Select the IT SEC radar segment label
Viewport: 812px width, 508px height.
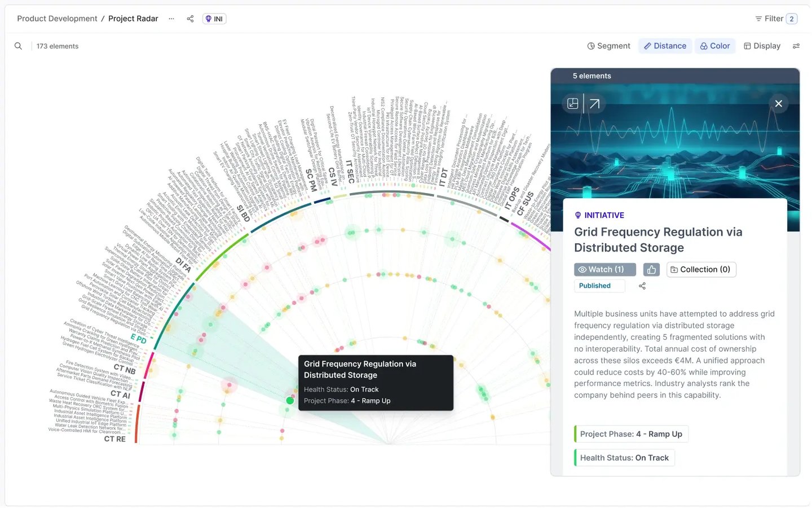click(350, 172)
